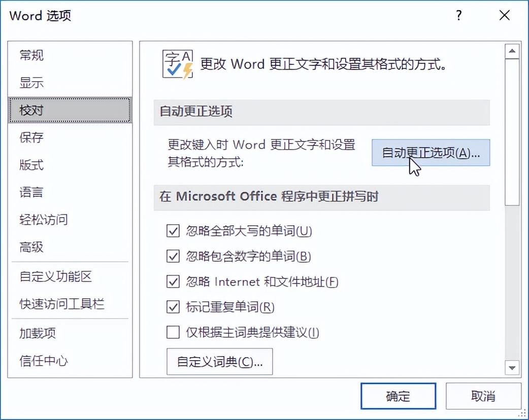Open the 自动更正选项 dialog

[x=431, y=152]
